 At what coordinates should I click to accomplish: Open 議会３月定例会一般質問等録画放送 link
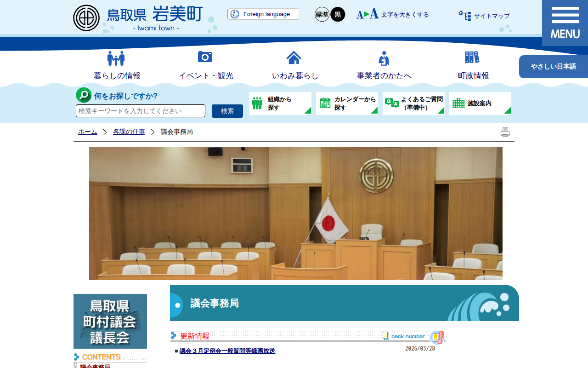227,351
